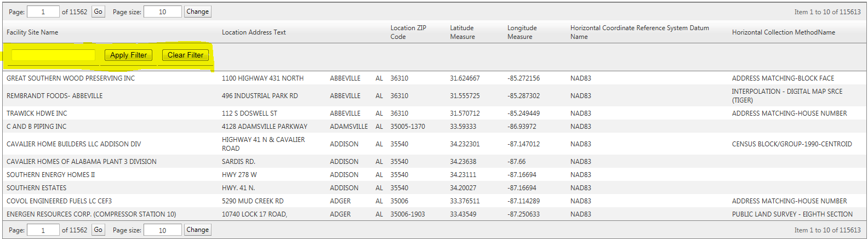The height and width of the screenshot is (239, 868).
Task: Focus the Facility Site Name filter field
Action: [53, 55]
